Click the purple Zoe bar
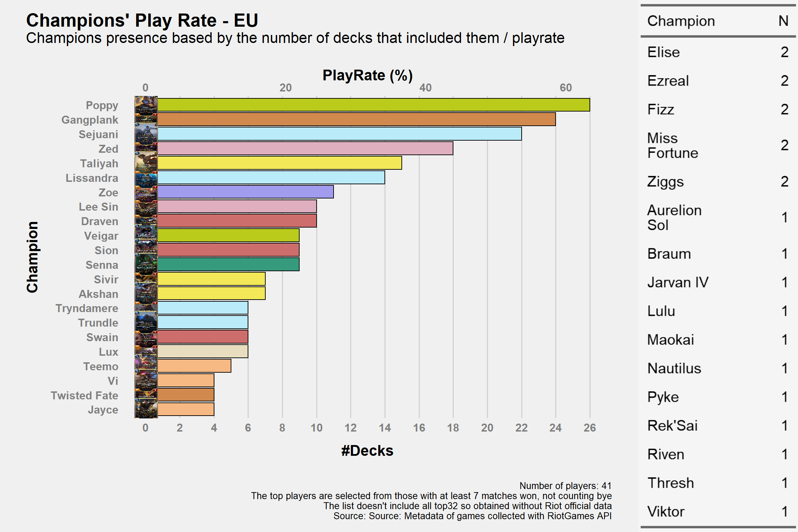 [x=246, y=192]
